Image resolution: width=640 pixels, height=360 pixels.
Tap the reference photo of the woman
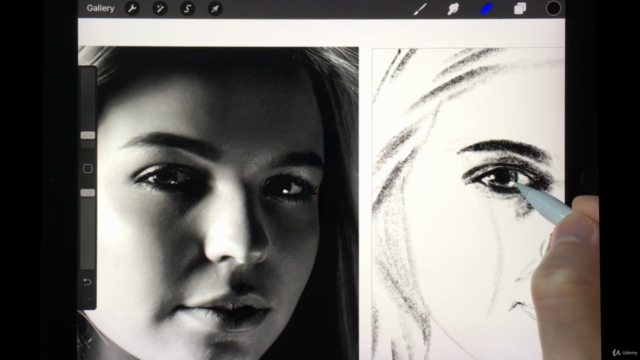[218, 203]
